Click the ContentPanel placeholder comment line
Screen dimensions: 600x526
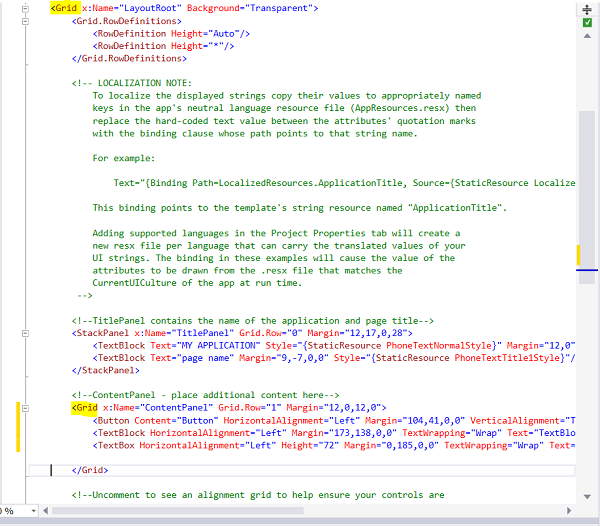[x=205, y=395]
